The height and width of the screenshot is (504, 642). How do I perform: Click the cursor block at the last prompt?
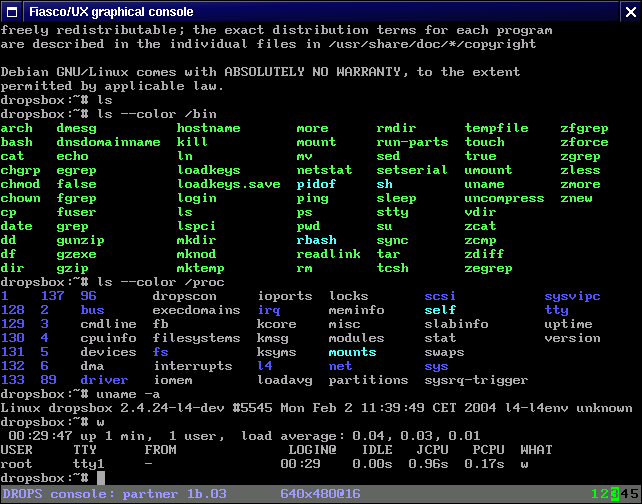click(101, 478)
